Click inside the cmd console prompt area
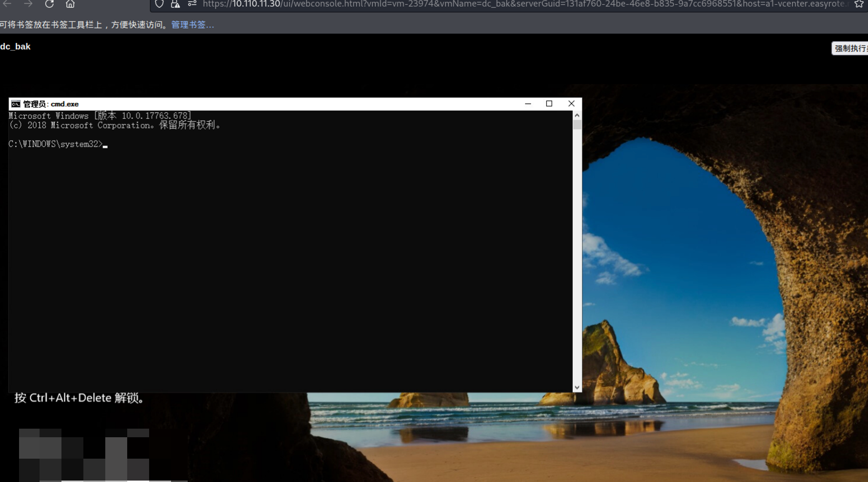 coord(291,251)
